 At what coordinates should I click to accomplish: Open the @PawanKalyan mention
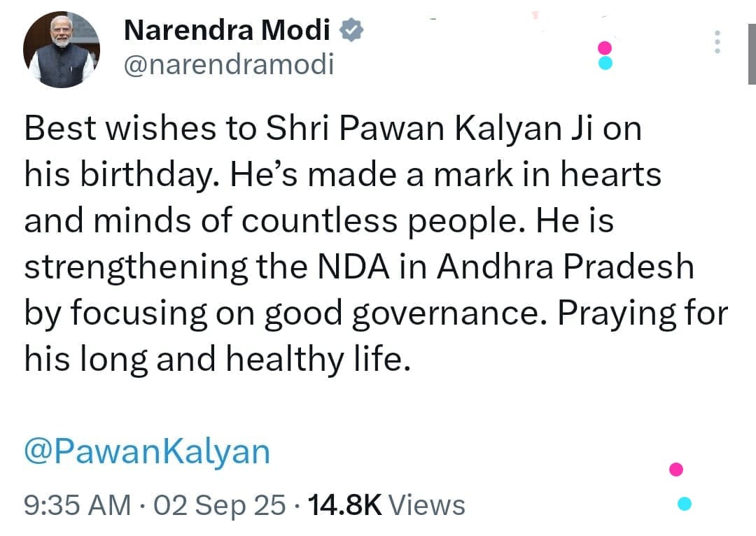(x=146, y=451)
